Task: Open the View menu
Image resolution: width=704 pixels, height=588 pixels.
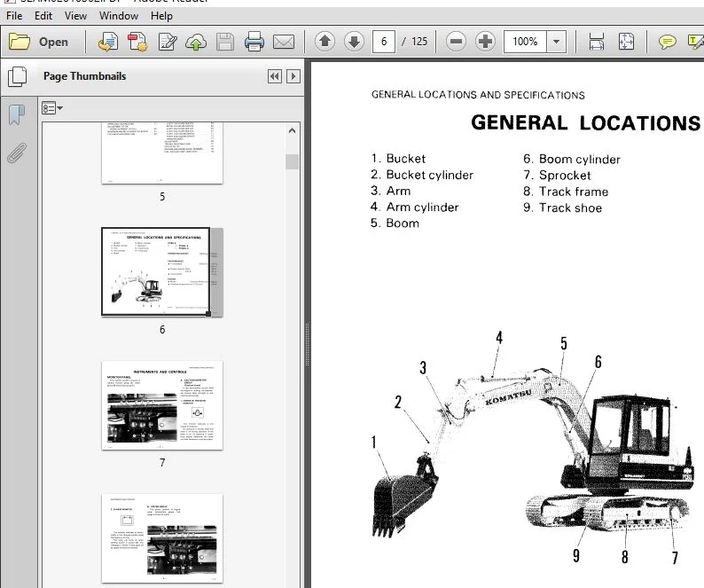Action: [x=75, y=16]
